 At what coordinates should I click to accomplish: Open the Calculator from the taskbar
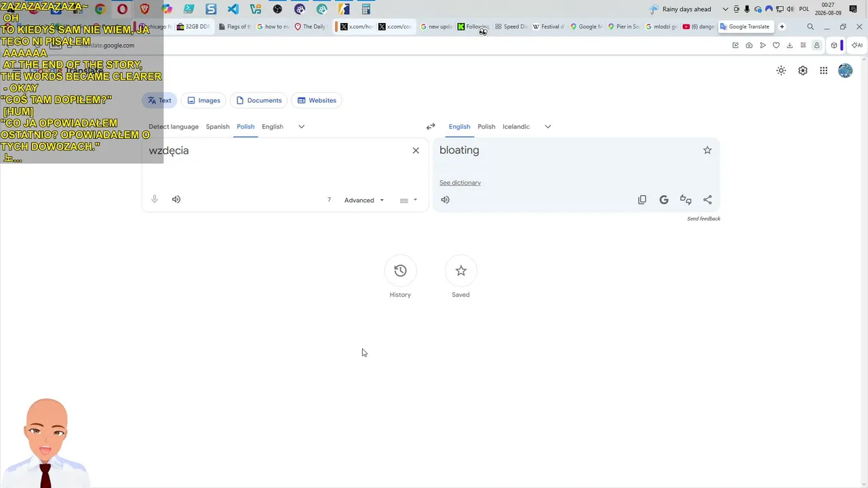(x=366, y=9)
